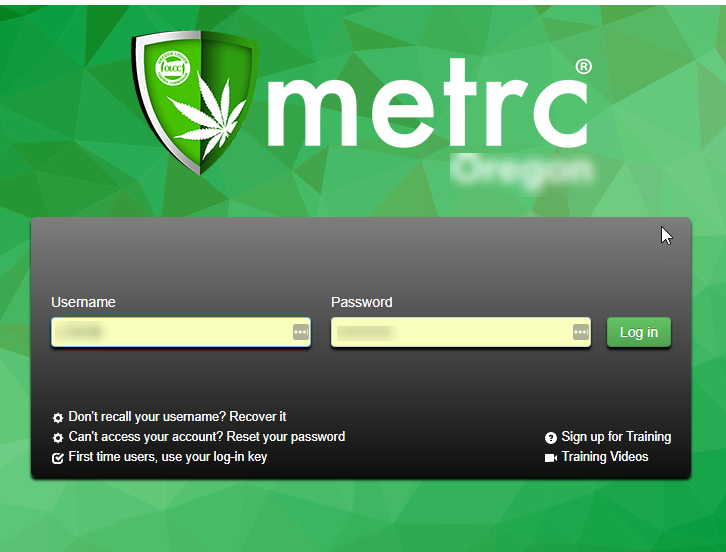The height and width of the screenshot is (552, 726).
Task: Open the Training Videos link
Action: [605, 457]
